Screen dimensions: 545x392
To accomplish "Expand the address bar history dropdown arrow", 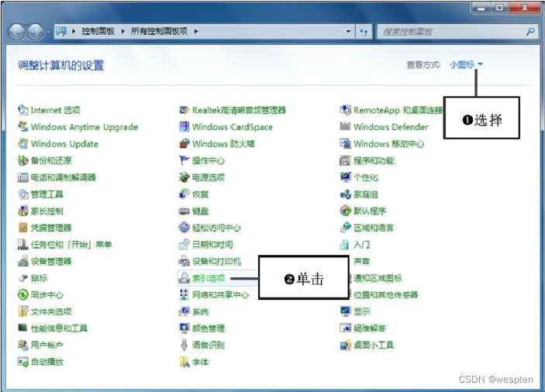I will click(x=348, y=32).
